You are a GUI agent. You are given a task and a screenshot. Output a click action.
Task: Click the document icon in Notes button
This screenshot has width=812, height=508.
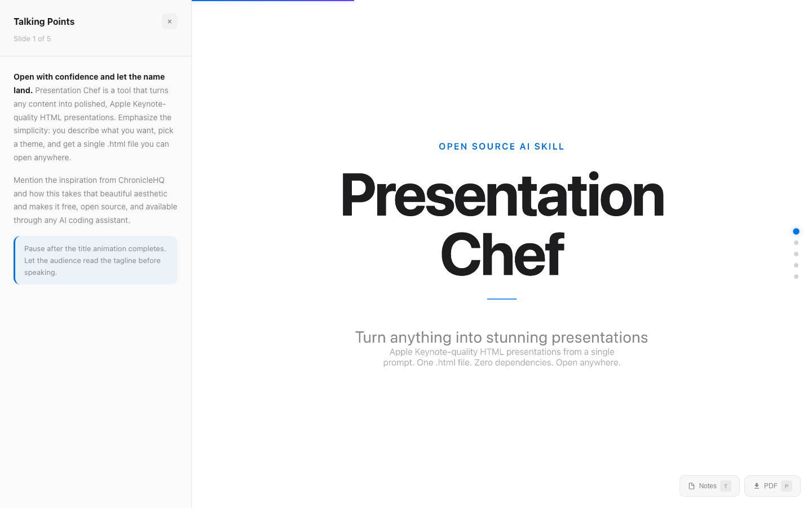[x=691, y=486]
